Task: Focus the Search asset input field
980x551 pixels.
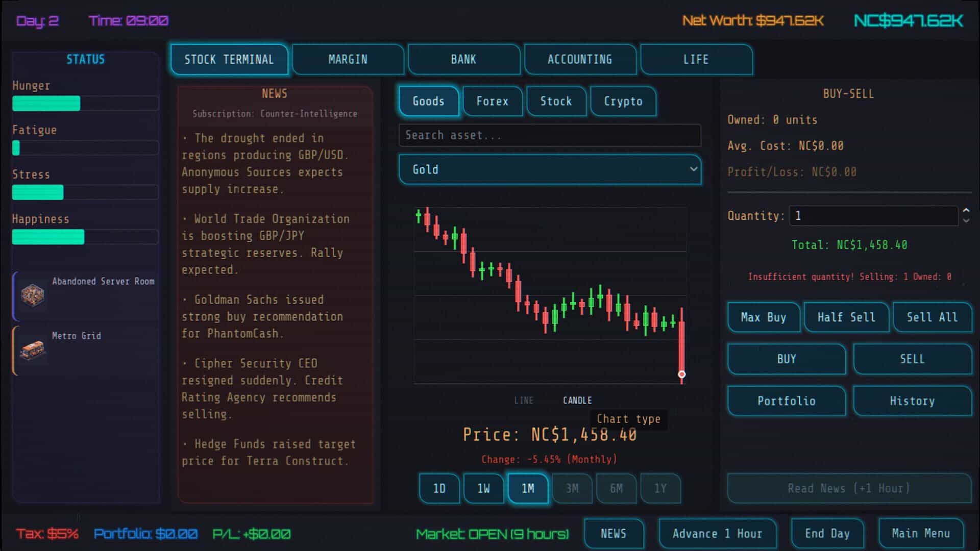Action: (550, 135)
